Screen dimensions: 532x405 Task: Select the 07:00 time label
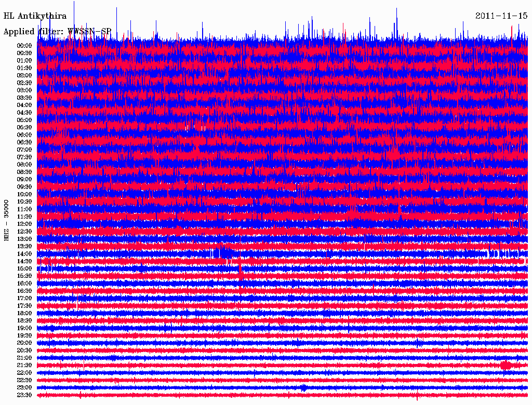coord(24,150)
